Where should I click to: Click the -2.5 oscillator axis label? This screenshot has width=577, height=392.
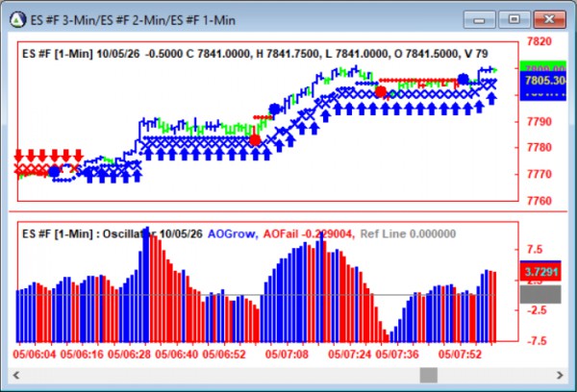pyautogui.click(x=535, y=310)
